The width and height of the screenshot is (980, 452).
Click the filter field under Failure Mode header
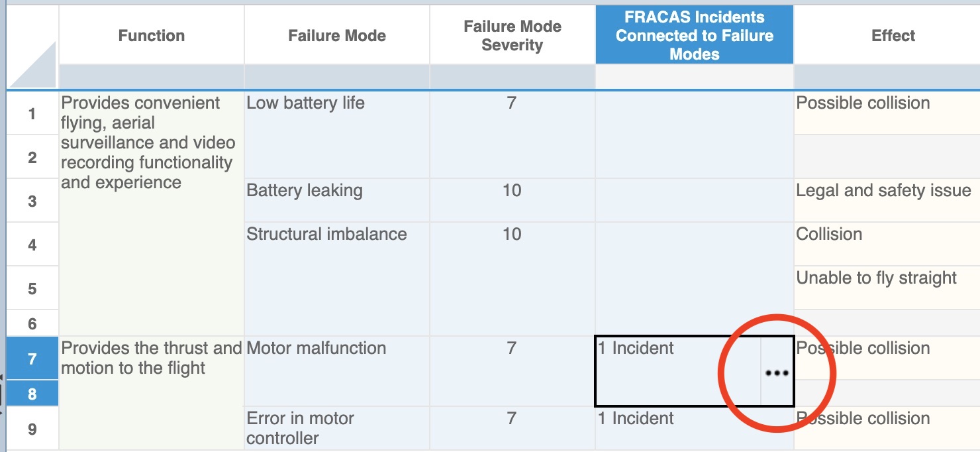336,76
